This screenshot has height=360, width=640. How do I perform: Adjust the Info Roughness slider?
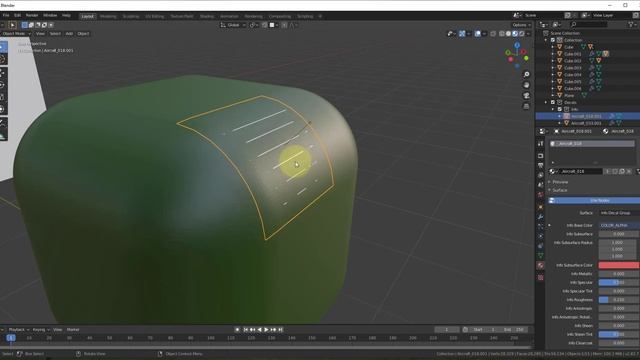click(x=619, y=300)
